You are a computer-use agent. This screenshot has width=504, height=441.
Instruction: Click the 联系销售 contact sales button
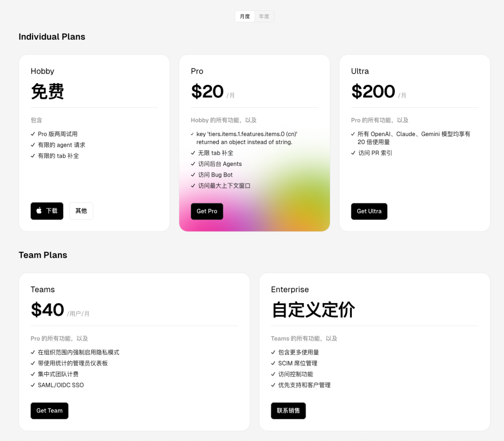tap(288, 411)
